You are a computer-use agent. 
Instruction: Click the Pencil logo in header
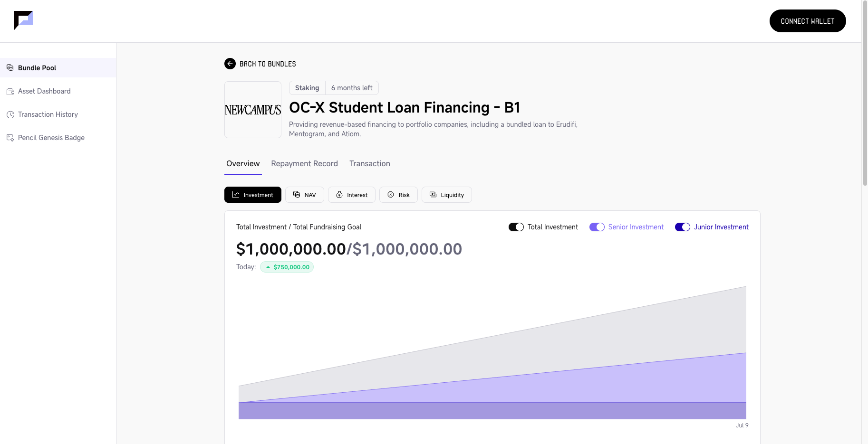(x=23, y=20)
